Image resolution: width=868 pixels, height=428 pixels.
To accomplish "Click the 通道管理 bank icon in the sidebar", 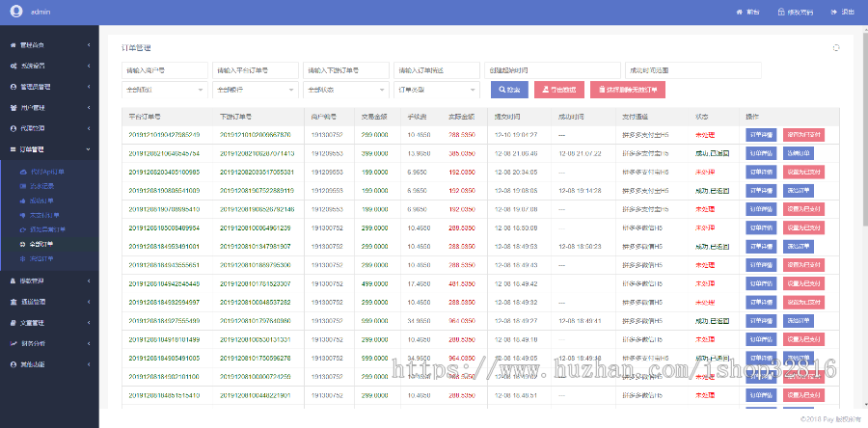I will pos(13,302).
